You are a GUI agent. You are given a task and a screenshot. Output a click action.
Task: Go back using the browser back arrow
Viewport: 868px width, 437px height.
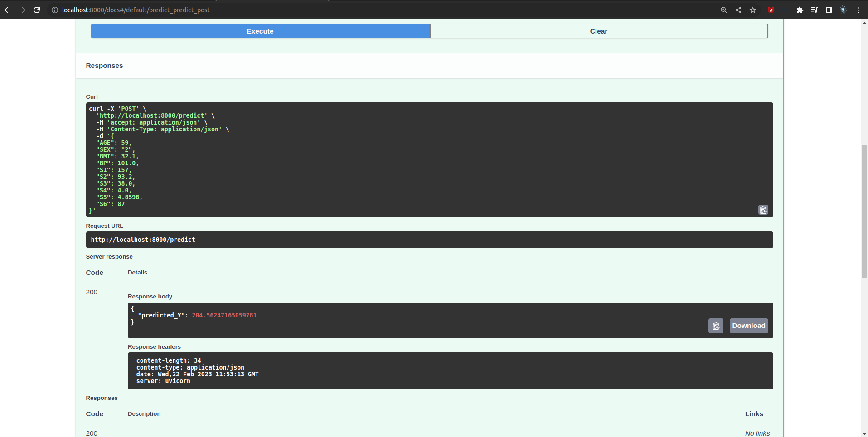[x=8, y=10]
